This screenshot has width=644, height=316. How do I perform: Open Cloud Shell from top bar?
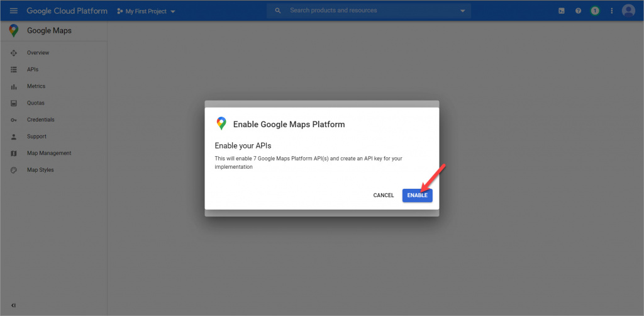[x=562, y=11]
